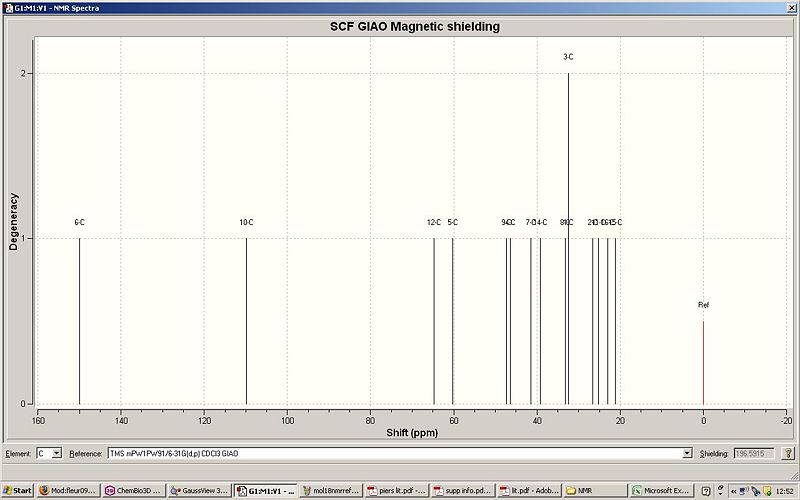Open NMR folder taskbar button
Viewport: 800px width, 500px height.
595,491
